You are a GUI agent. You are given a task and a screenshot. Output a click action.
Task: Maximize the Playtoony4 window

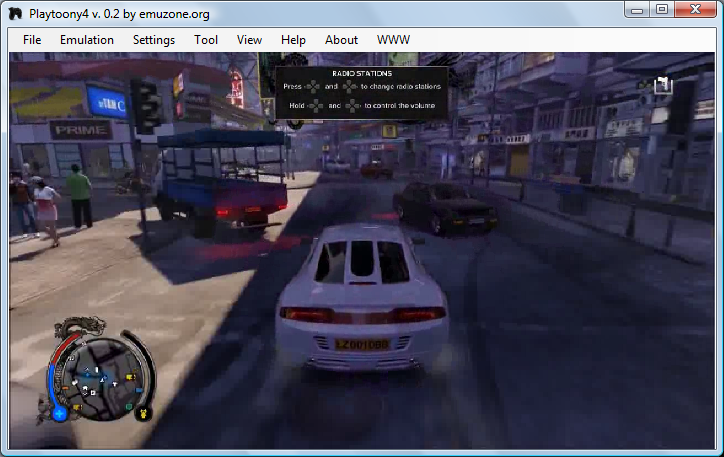(x=662, y=10)
